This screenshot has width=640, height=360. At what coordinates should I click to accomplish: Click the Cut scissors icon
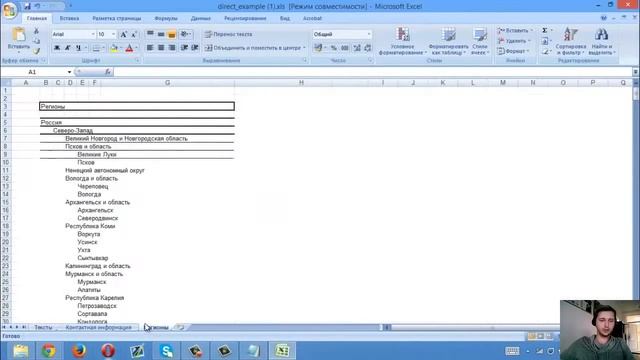coord(36,31)
